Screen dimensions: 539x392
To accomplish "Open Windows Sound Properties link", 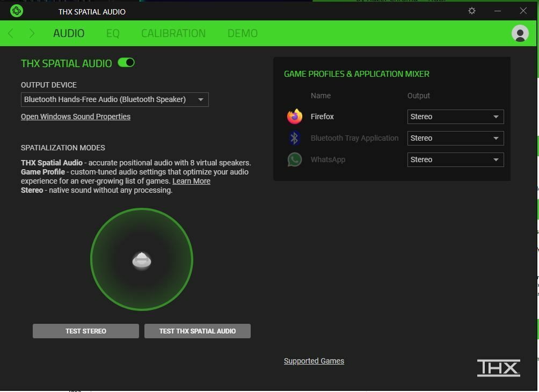I will click(x=76, y=117).
